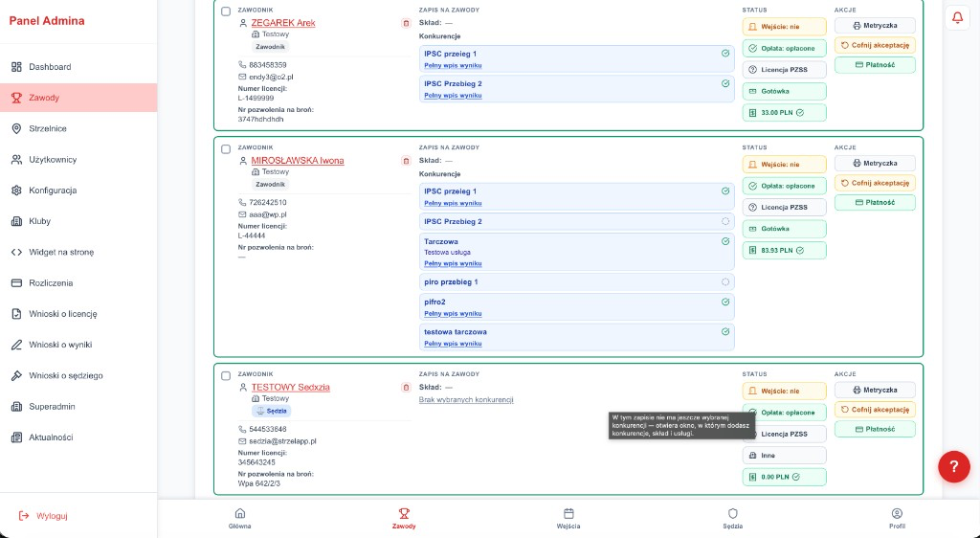Open Profil in the bottom navigation bar
Screen dimensions: 980x538
(x=897, y=518)
